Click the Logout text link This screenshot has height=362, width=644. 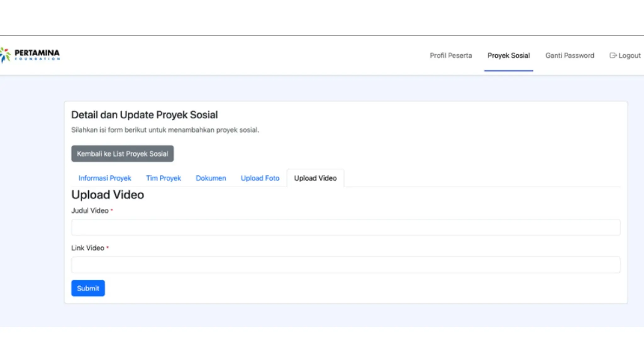pyautogui.click(x=629, y=55)
